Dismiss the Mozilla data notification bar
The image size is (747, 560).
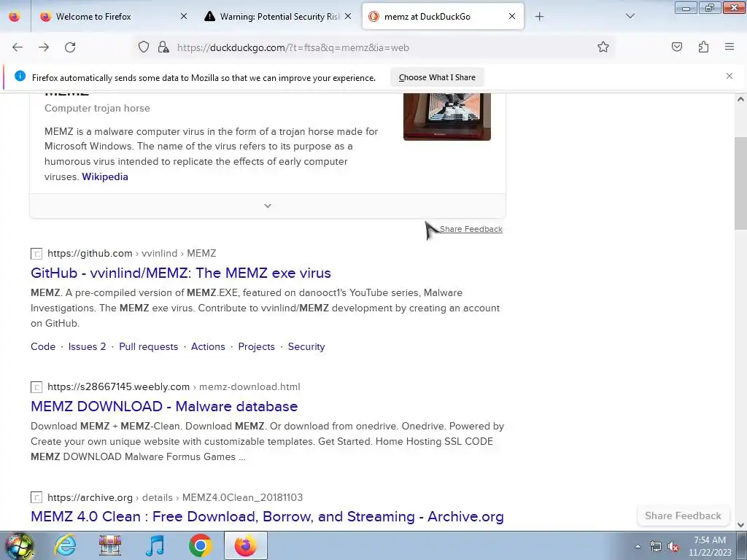click(729, 76)
